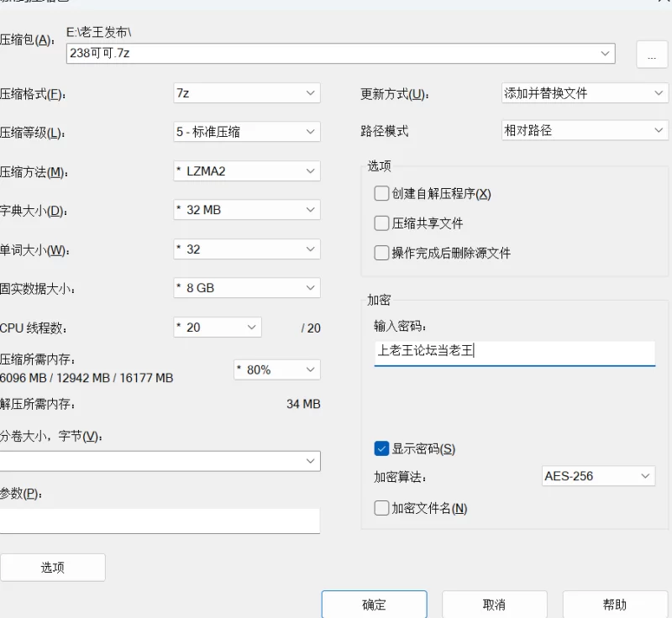Click the browse button with three dots
Image resolution: width=672 pixels, height=618 pixels.
pyautogui.click(x=651, y=54)
